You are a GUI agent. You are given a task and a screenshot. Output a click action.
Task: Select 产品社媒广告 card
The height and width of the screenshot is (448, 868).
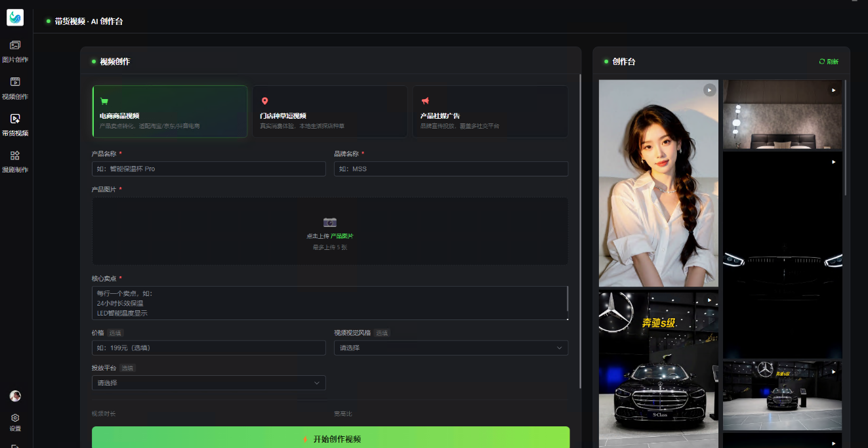[491, 112]
